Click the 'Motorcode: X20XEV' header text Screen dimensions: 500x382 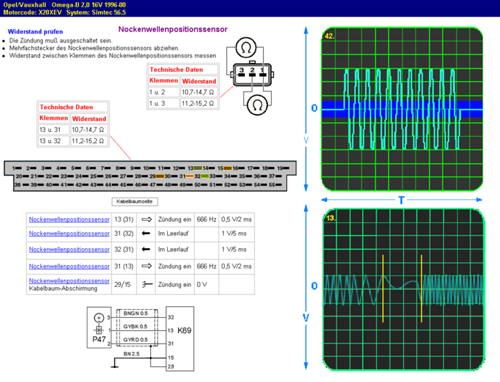[32, 12]
